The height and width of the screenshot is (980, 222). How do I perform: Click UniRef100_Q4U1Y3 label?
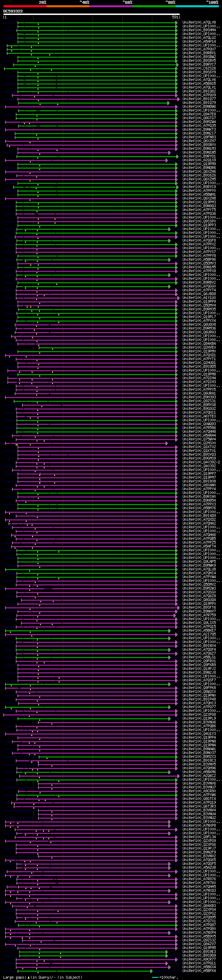(x=199, y=734)
